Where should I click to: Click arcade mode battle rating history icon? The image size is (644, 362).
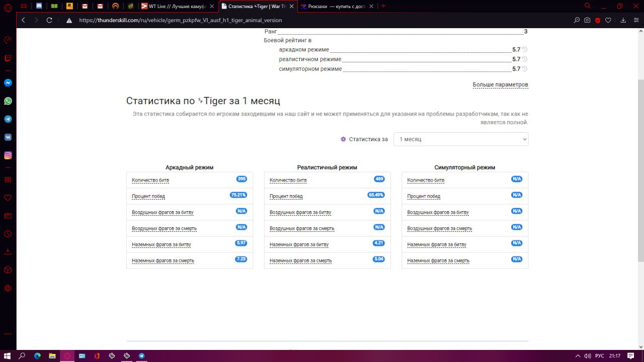pos(525,50)
